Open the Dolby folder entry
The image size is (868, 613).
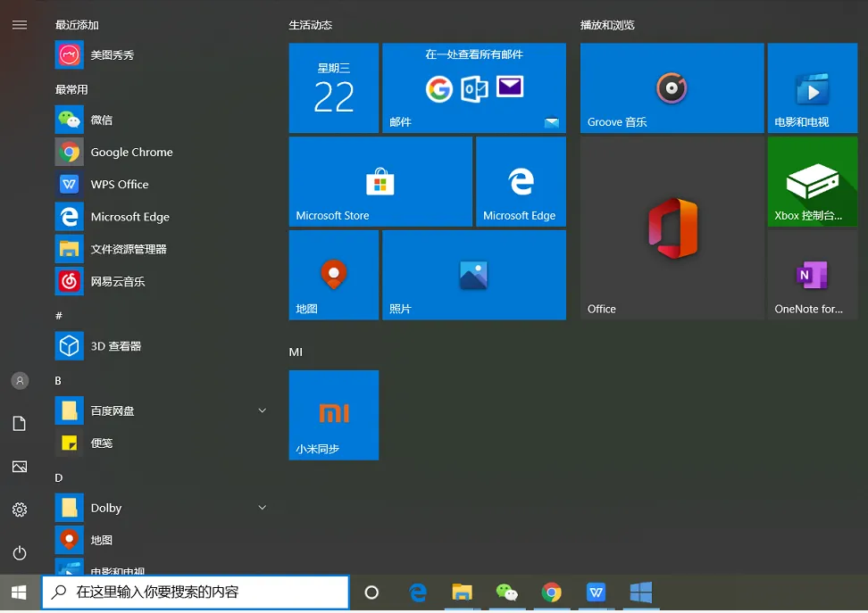(x=161, y=508)
